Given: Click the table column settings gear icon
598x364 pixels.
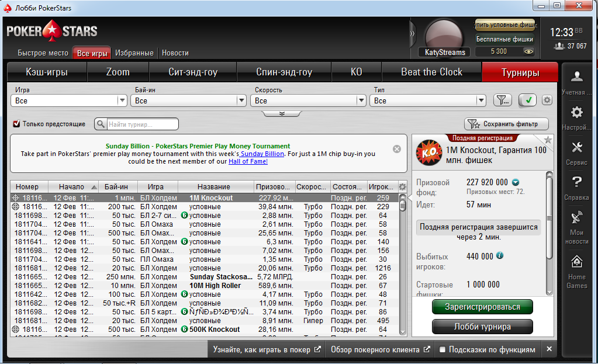Looking at the screenshot, I should point(402,187).
